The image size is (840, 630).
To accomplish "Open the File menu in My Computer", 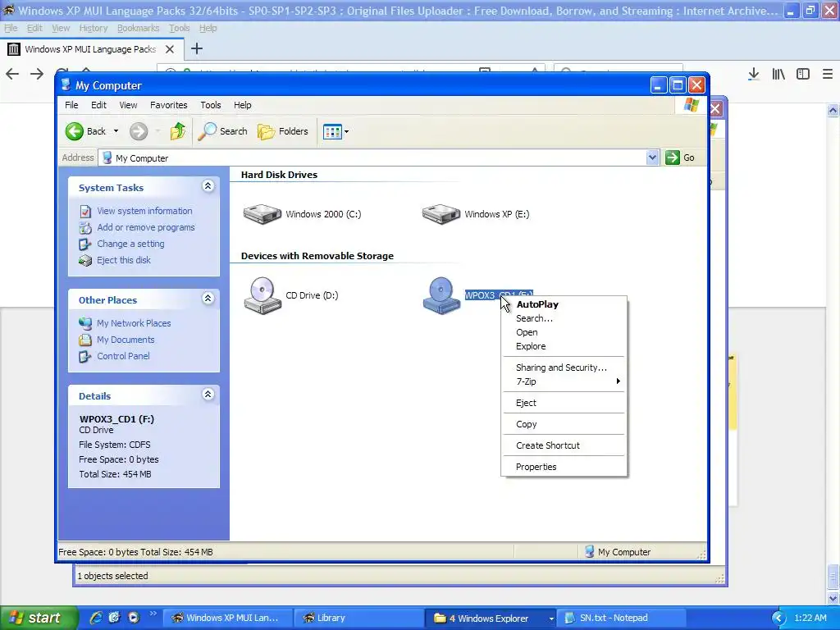I will (x=71, y=105).
